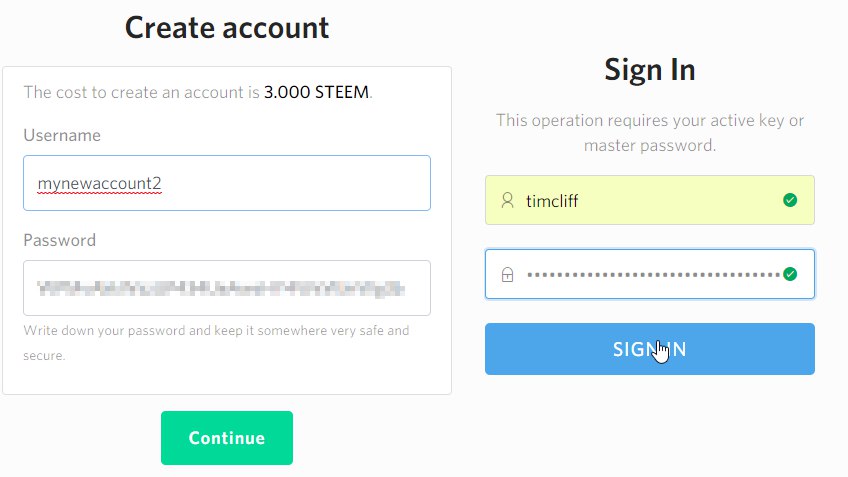
Task: Click green checkmark in sign-in password field
Action: point(790,274)
